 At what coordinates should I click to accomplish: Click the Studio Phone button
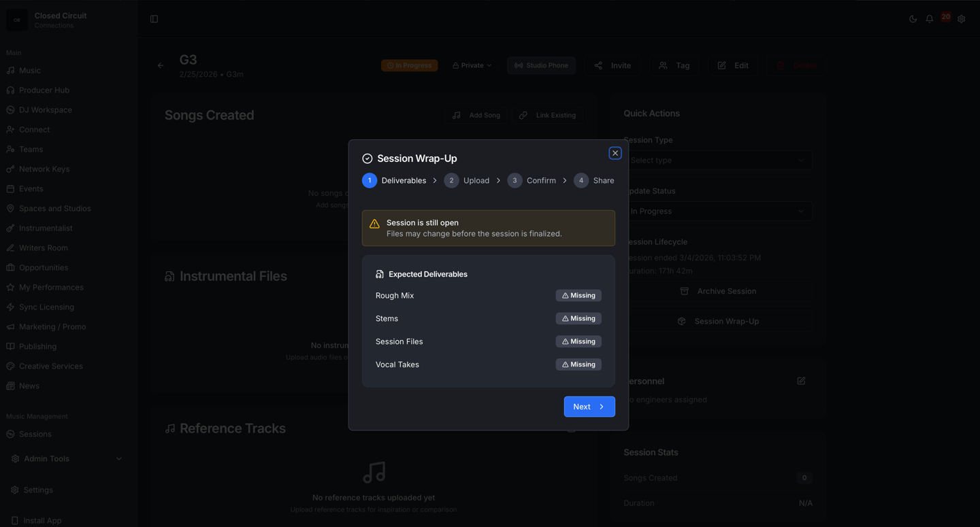click(542, 65)
